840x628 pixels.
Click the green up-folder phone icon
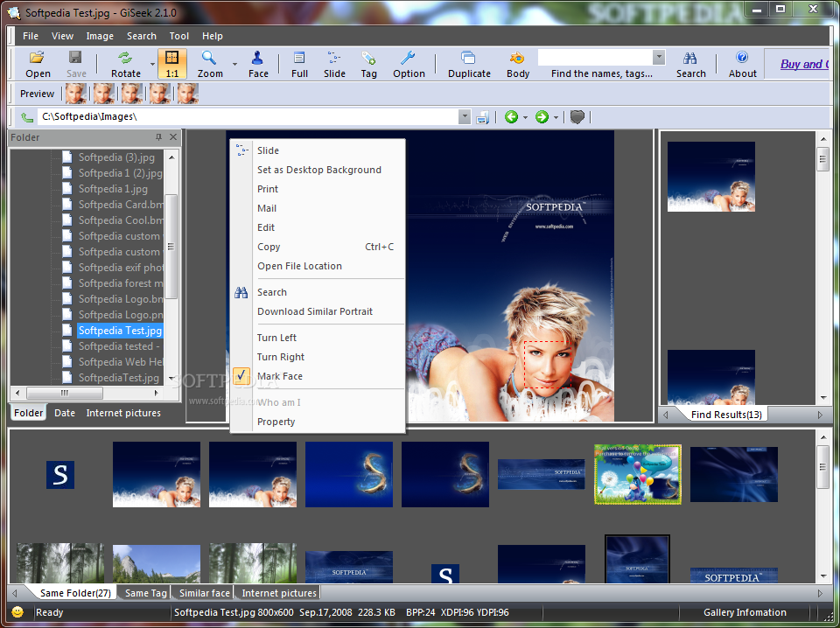tap(26, 116)
